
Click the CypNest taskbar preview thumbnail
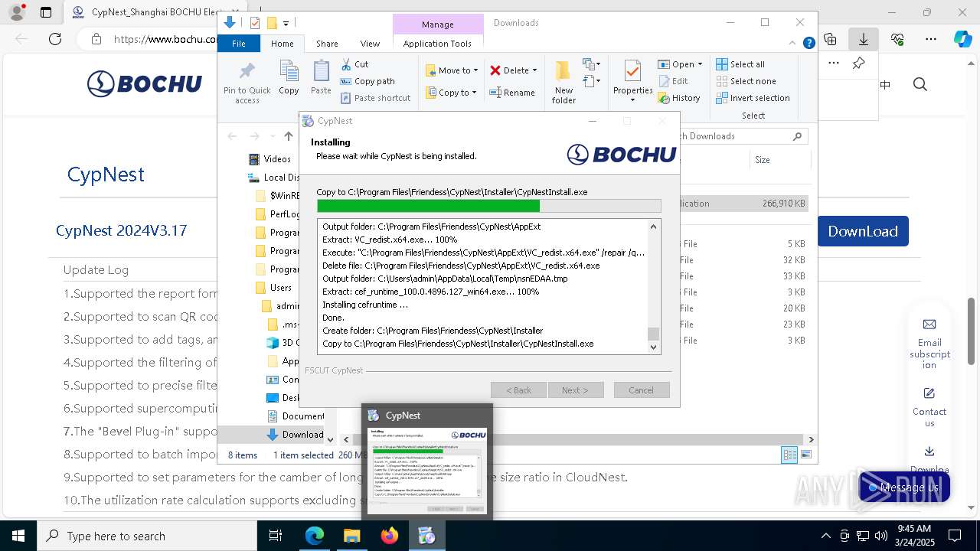[x=427, y=471]
